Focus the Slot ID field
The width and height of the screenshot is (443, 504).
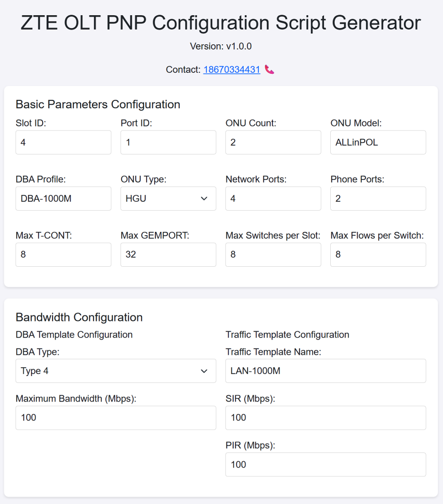63,142
